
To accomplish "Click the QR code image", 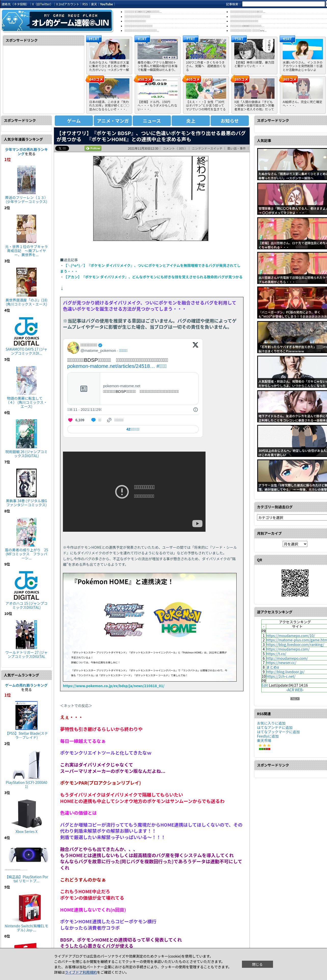I will (x=295, y=583).
